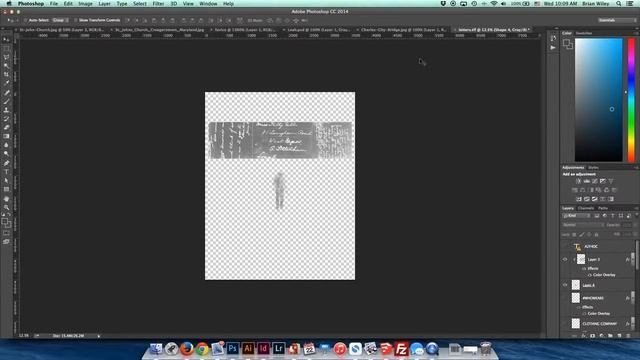The width and height of the screenshot is (640, 360).
Task: Add a Curves adjustment
Action: (x=595, y=181)
